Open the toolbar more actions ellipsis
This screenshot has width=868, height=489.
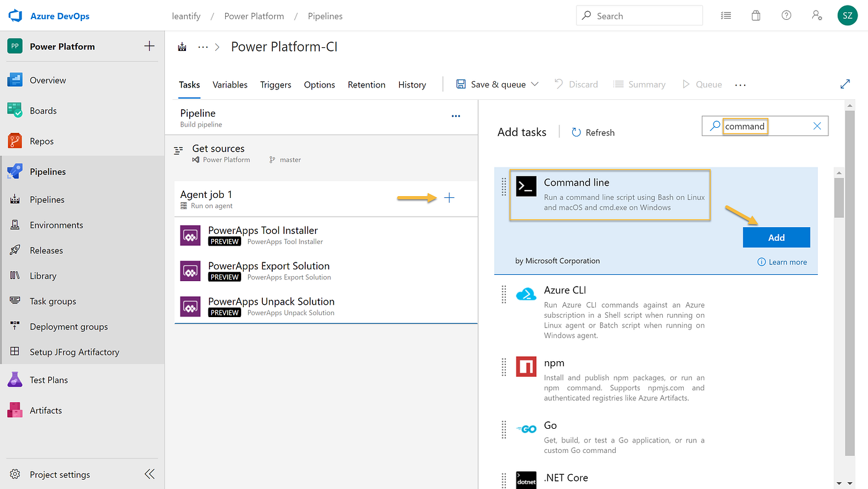(x=740, y=85)
